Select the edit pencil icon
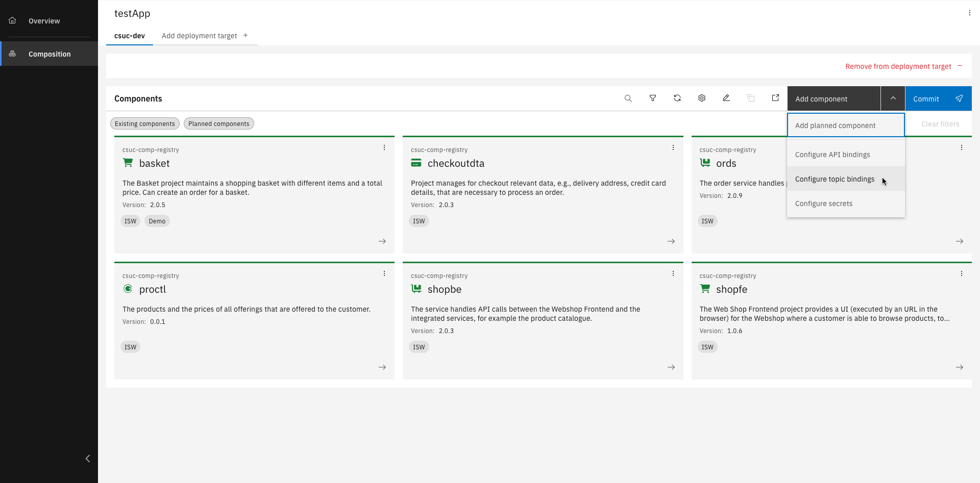This screenshot has width=980, height=483. click(726, 98)
